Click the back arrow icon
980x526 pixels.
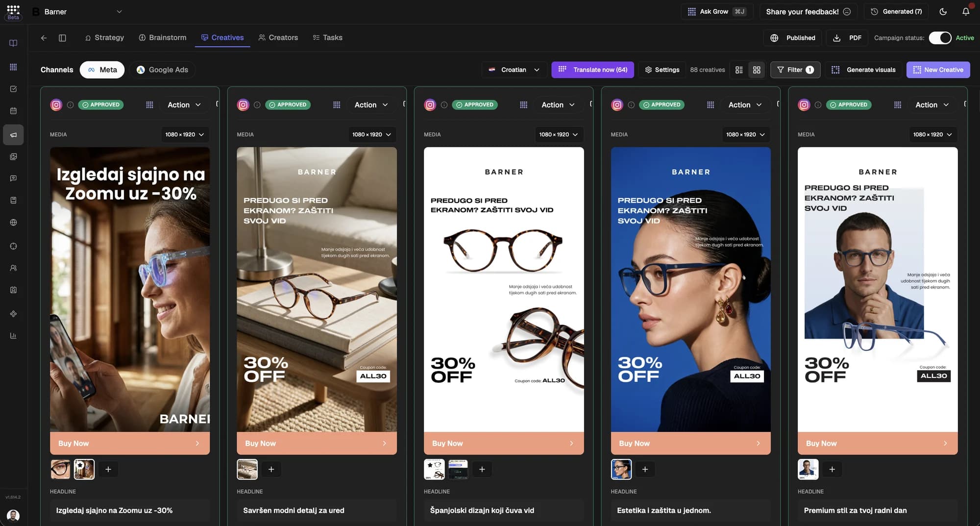[44, 38]
